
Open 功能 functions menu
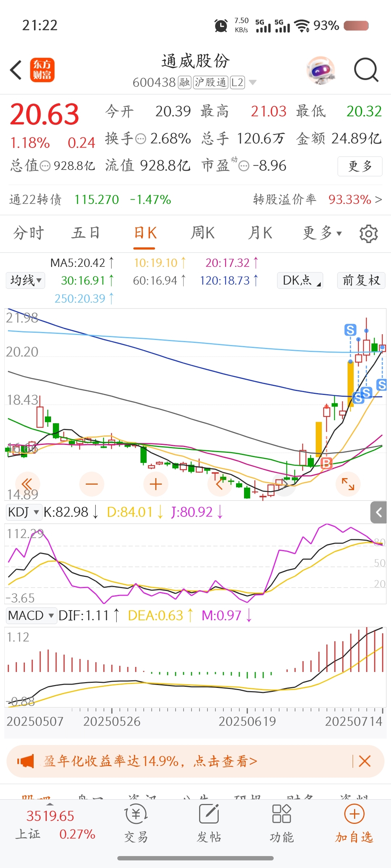pos(282,824)
